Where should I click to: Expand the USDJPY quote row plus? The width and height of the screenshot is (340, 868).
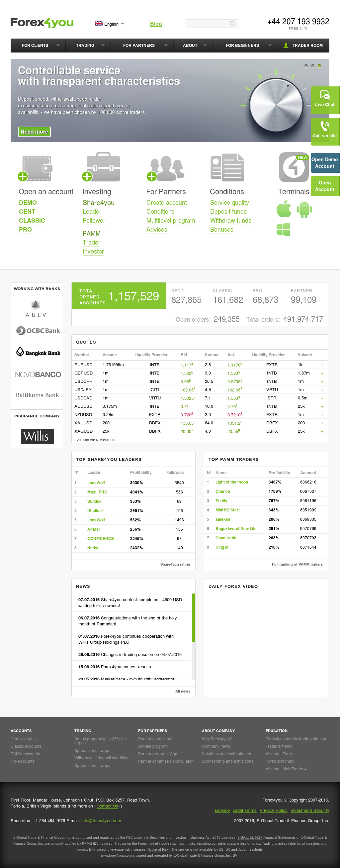pos(322,390)
